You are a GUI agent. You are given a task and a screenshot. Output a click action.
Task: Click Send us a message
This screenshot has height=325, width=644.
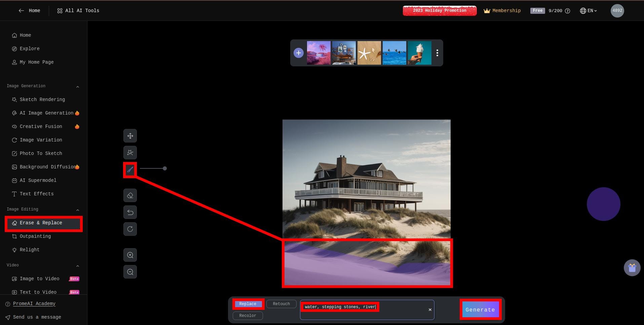pos(33,317)
